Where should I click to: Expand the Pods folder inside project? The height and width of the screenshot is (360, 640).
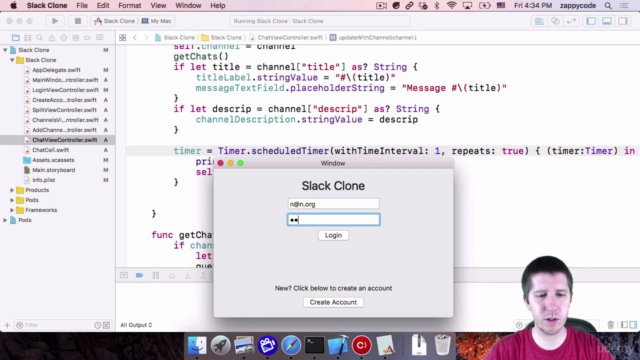pyautogui.click(x=12, y=200)
